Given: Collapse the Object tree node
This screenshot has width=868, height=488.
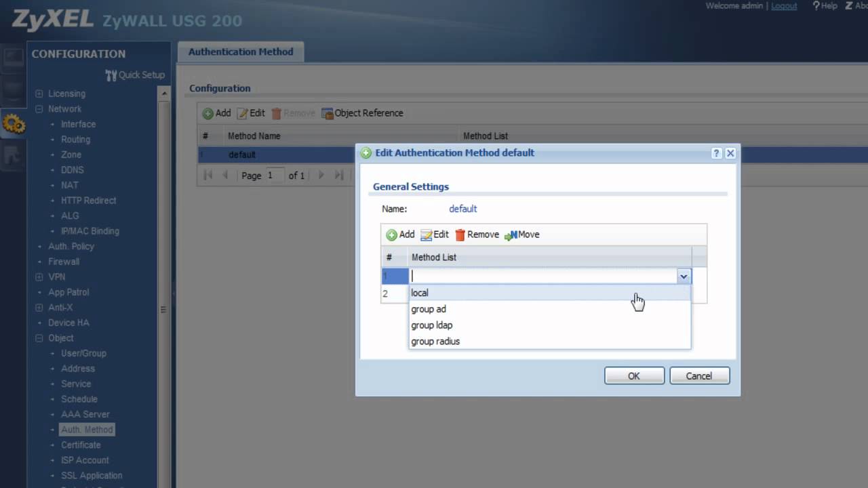Looking at the screenshot, I should pos(39,338).
